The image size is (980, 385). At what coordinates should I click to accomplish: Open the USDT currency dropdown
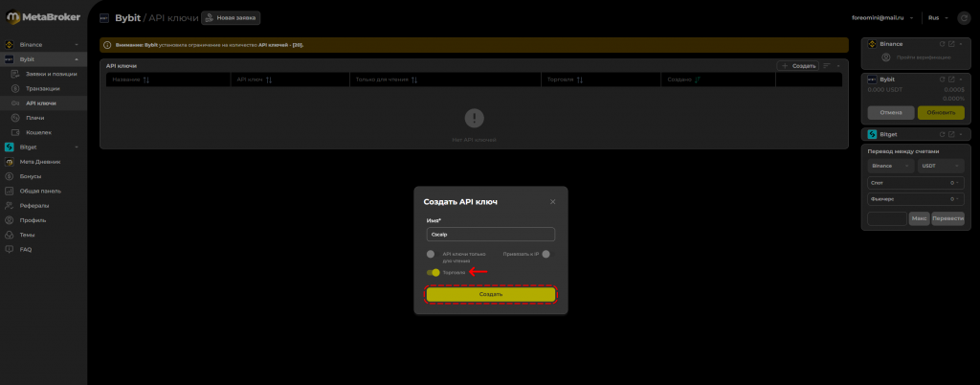pos(941,167)
